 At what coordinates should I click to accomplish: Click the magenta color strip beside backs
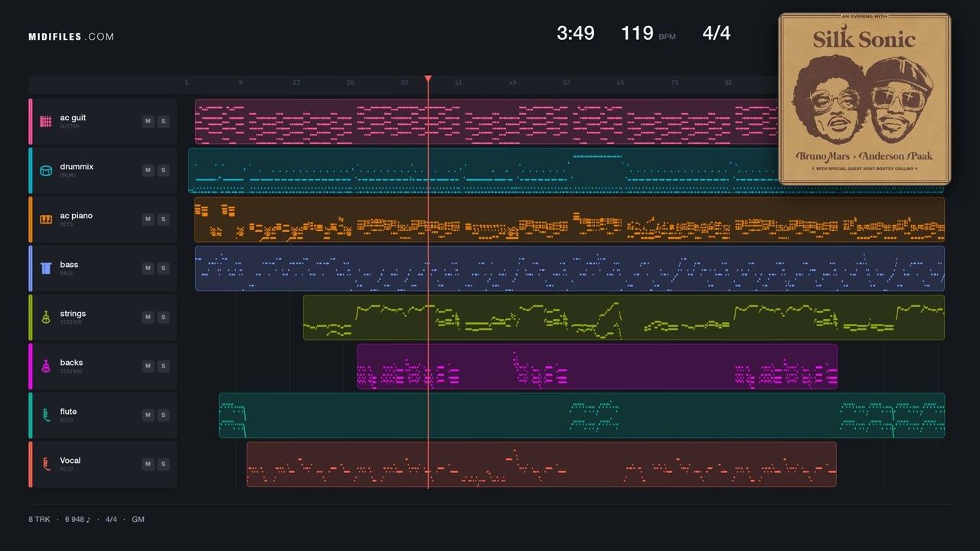click(31, 366)
